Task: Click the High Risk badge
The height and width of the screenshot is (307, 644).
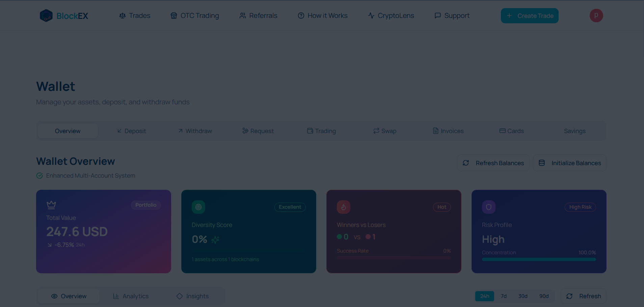Action: pyautogui.click(x=580, y=207)
